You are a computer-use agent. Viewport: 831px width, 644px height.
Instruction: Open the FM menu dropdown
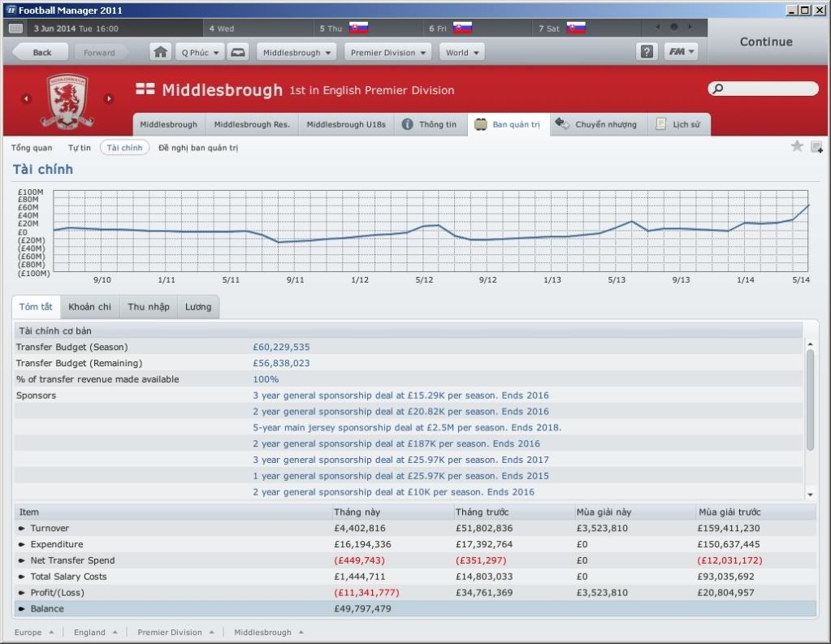(681, 52)
